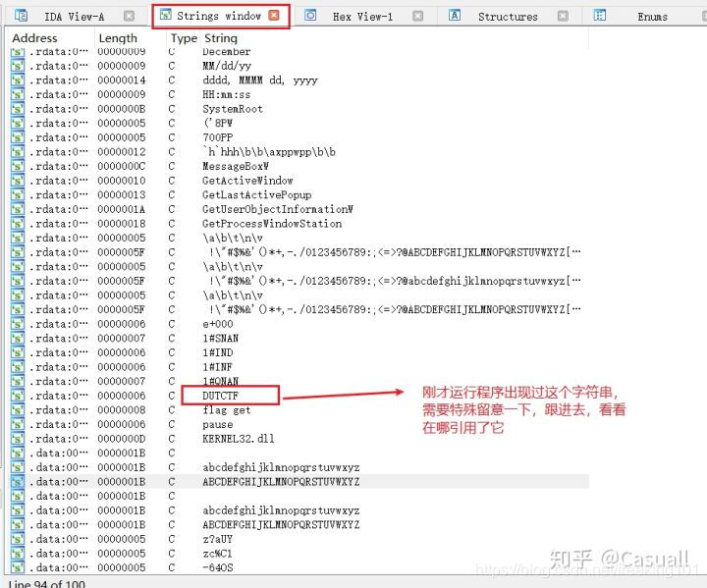Select the 'pause' string row
Viewport: 707px width, 588px height.
(299, 424)
